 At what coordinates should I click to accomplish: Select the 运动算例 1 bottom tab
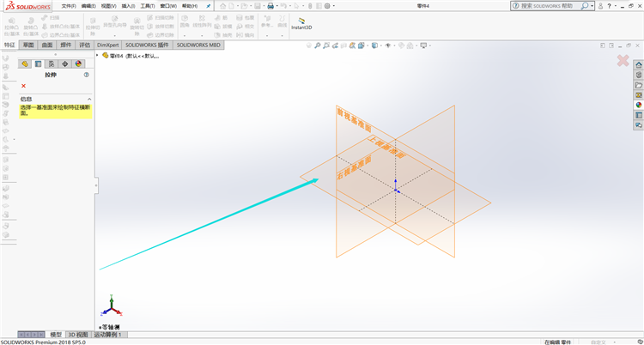coord(108,335)
